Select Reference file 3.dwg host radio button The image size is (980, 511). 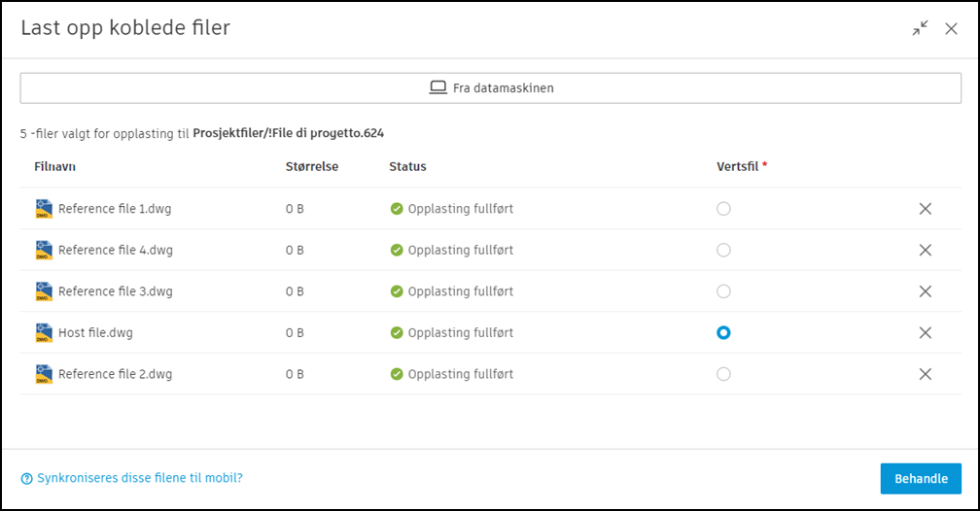click(x=723, y=291)
